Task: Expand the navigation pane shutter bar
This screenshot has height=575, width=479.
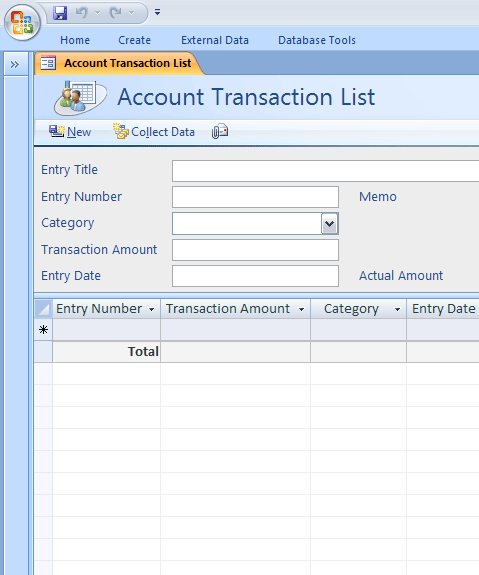Action: click(15, 65)
